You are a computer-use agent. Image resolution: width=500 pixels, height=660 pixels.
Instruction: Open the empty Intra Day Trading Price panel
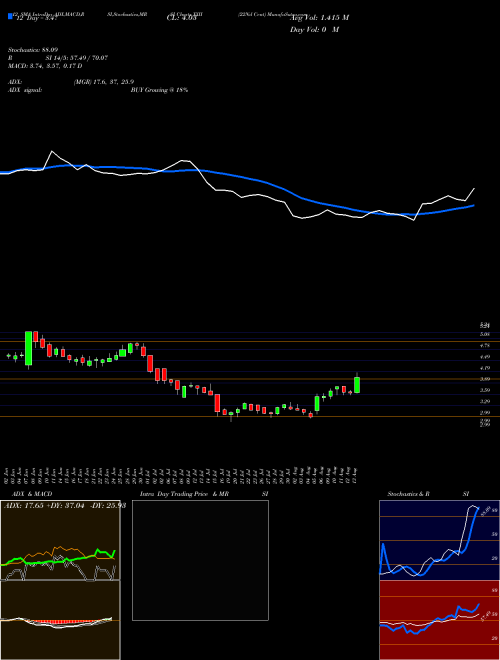tap(200, 560)
